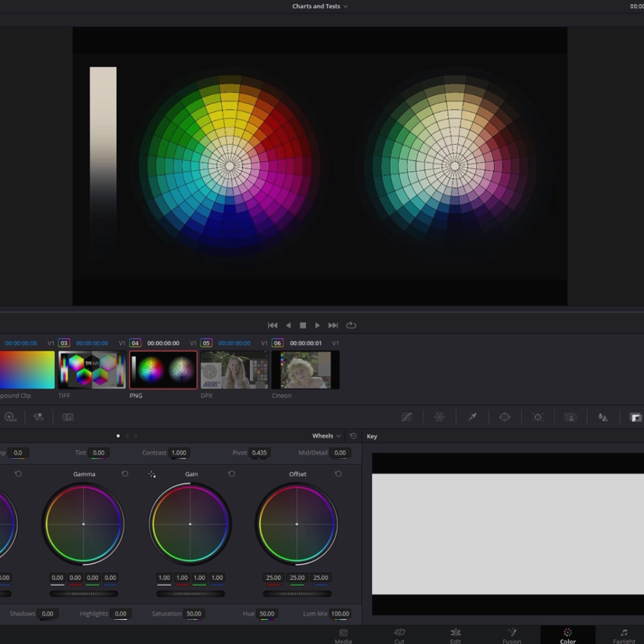
Task: Open the Tracker palette
Action: [538, 417]
